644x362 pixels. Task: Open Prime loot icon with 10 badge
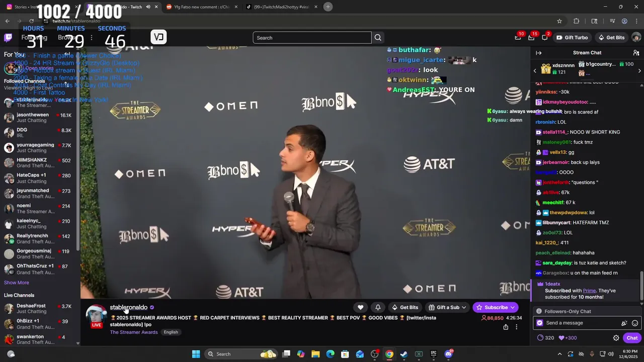coord(518,37)
